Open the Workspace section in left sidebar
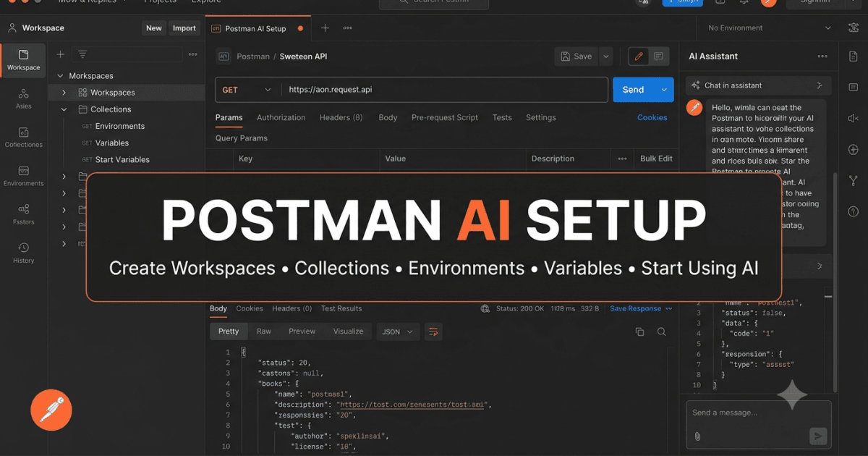Image resolution: width=868 pixels, height=456 pixels. pos(23,60)
